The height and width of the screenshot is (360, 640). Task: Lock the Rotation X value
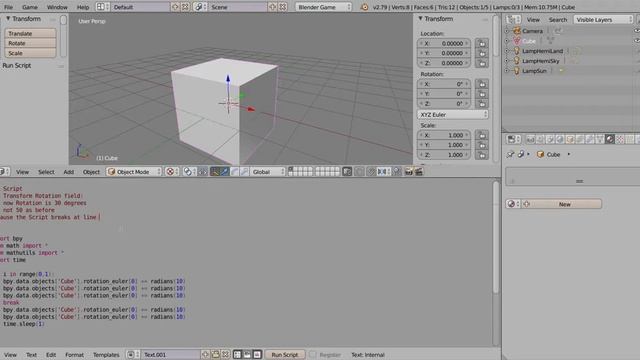pyautogui.click(x=482, y=84)
